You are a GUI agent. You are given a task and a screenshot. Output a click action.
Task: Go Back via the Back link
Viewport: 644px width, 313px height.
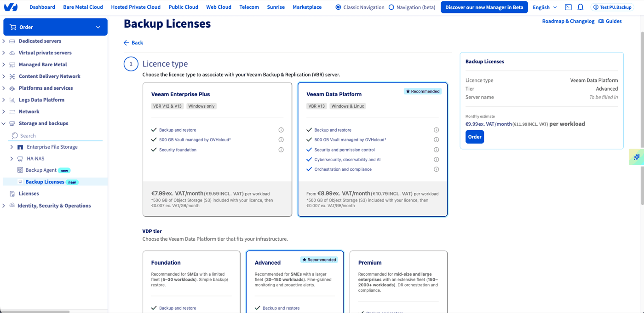coord(133,43)
